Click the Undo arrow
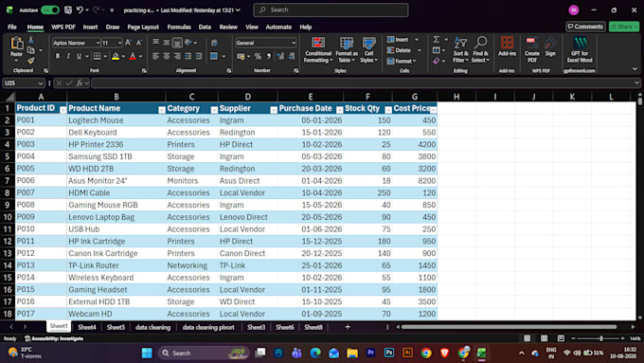The width and height of the screenshot is (644, 363). click(x=80, y=9)
